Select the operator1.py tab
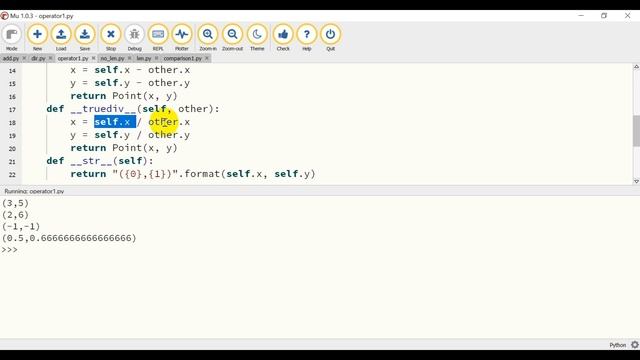Screen dimensions: 640x360 (73, 58)
